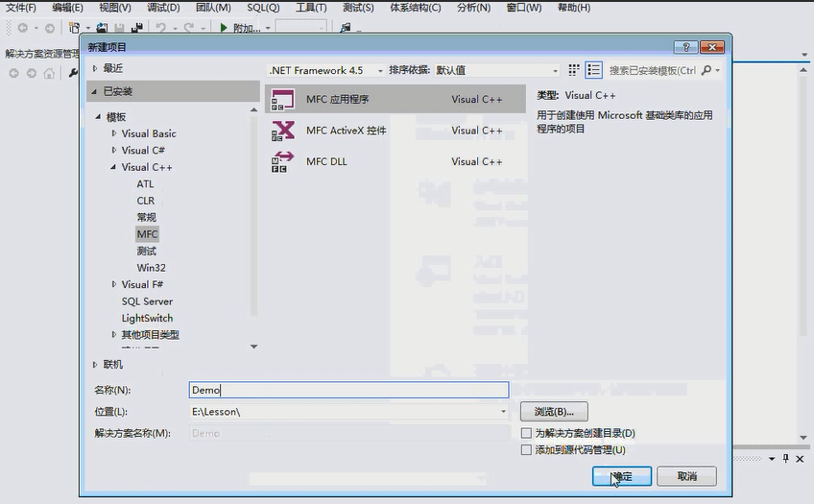Viewport: 814px width, 504px height.
Task: Click the pin icon on bottom-right panel
Action: click(x=785, y=458)
